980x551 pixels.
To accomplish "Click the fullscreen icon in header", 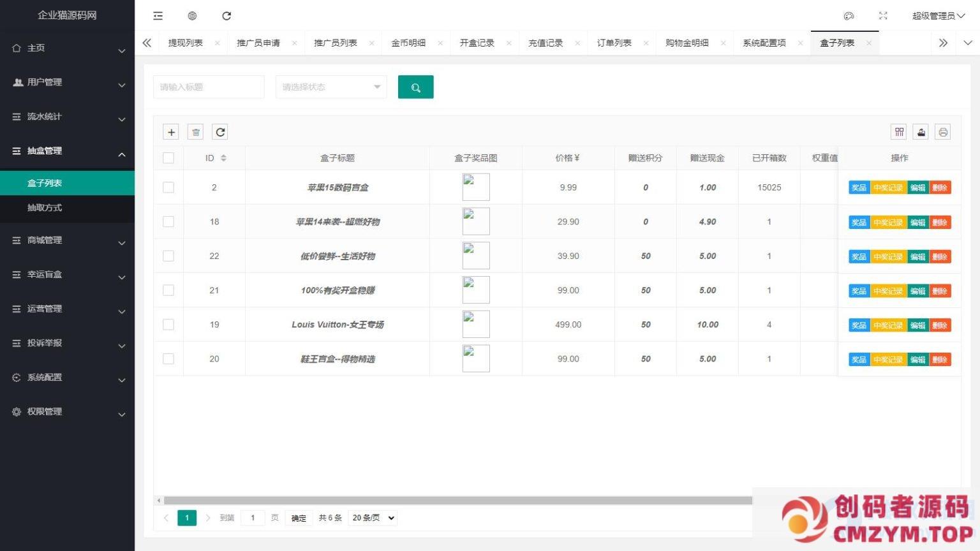I will (883, 16).
